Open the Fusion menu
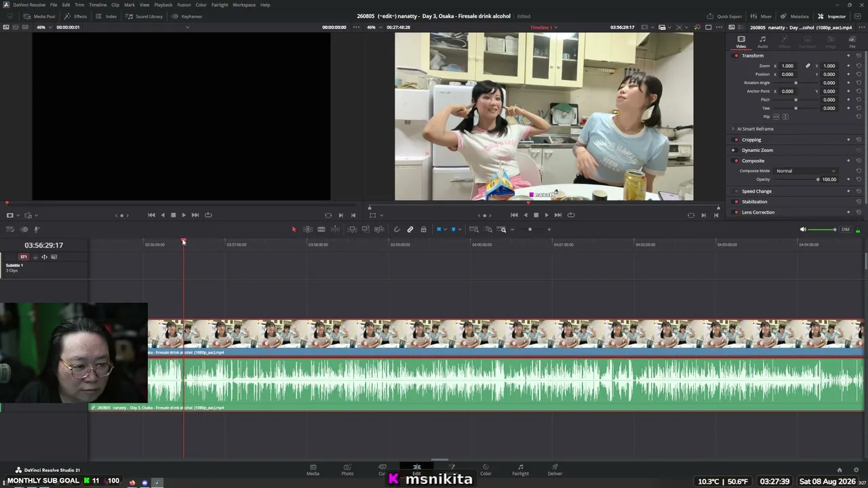 click(x=184, y=5)
